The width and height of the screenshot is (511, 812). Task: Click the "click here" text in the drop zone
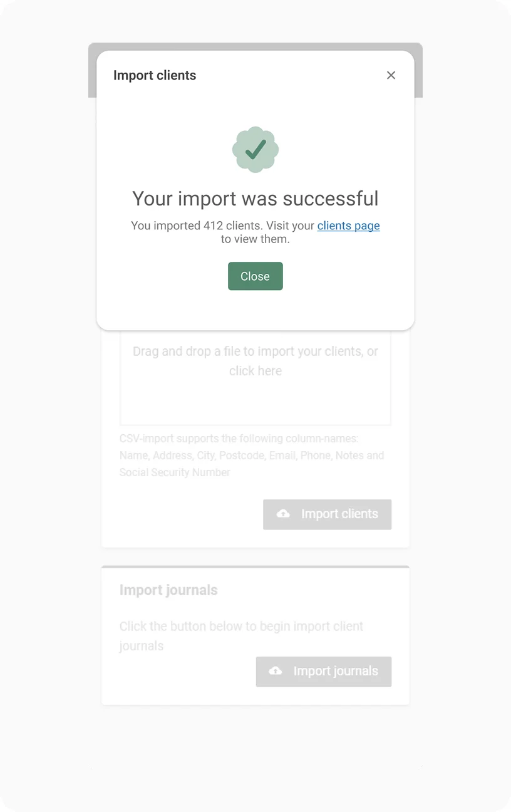pyautogui.click(x=255, y=371)
